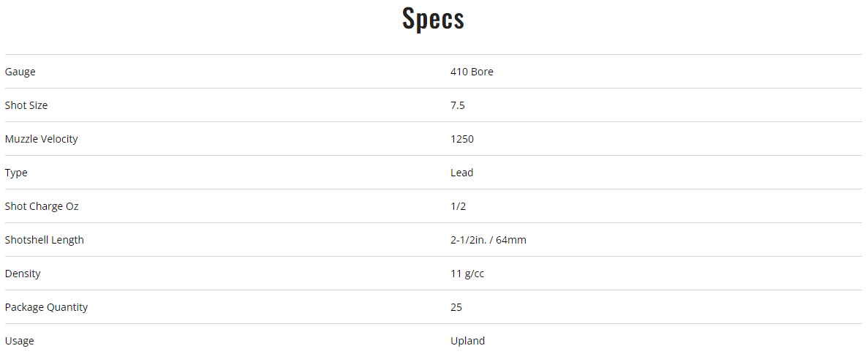Select the Shot Size label
The height and width of the screenshot is (354, 868).
click(x=26, y=105)
